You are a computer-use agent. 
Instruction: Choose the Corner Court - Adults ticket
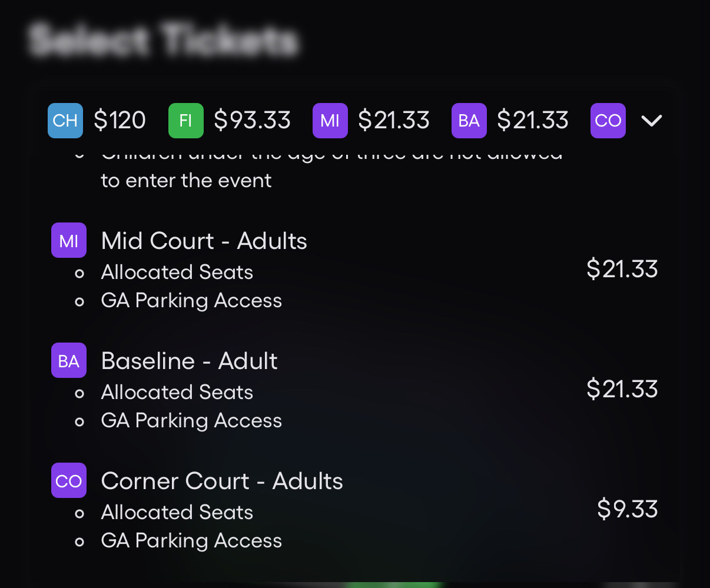222,481
